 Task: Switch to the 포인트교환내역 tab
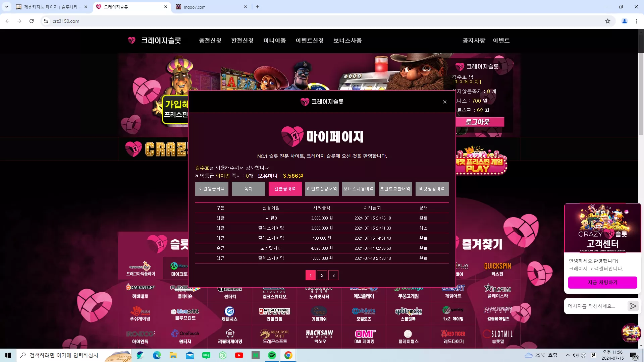click(395, 189)
